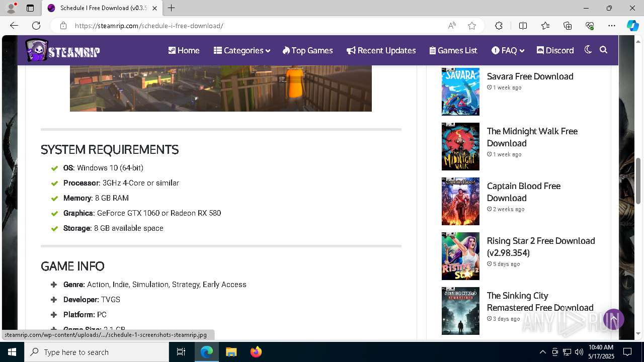
Task: Expand the Categories dropdown menu
Action: [x=242, y=50]
